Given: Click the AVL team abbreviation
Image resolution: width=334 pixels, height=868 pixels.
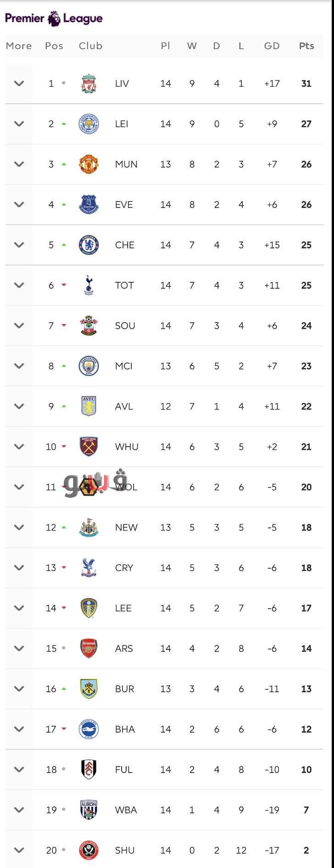Looking at the screenshot, I should [x=124, y=407].
